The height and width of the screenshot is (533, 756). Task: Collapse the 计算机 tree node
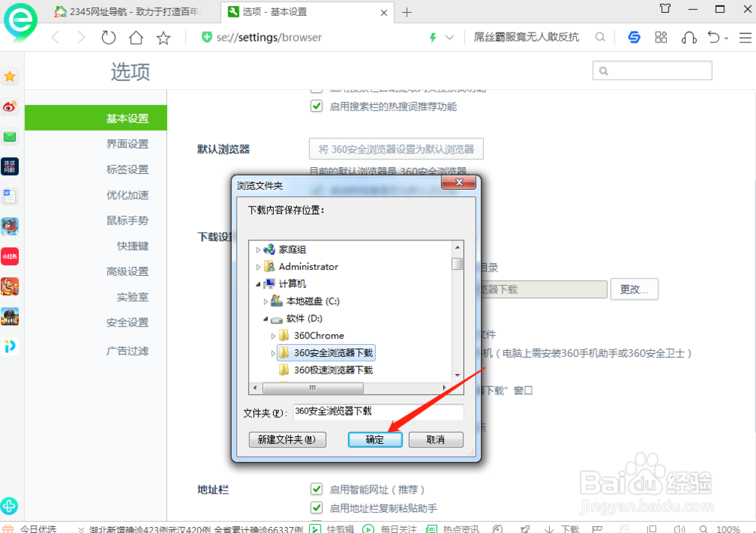point(258,284)
